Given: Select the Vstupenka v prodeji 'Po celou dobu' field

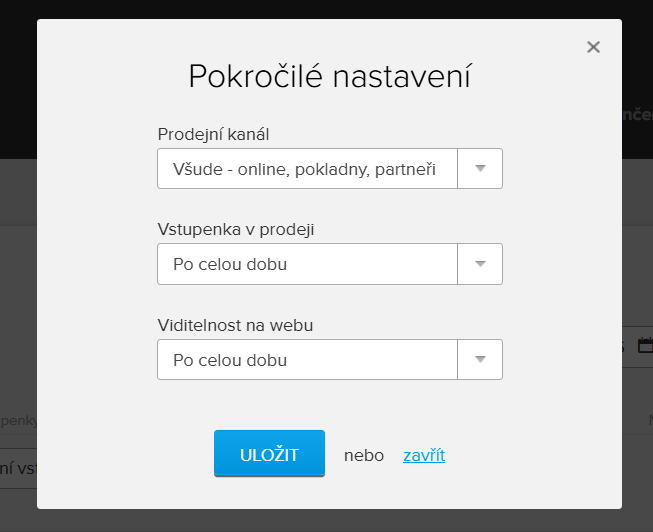Looking at the screenshot, I should [x=305, y=264].
